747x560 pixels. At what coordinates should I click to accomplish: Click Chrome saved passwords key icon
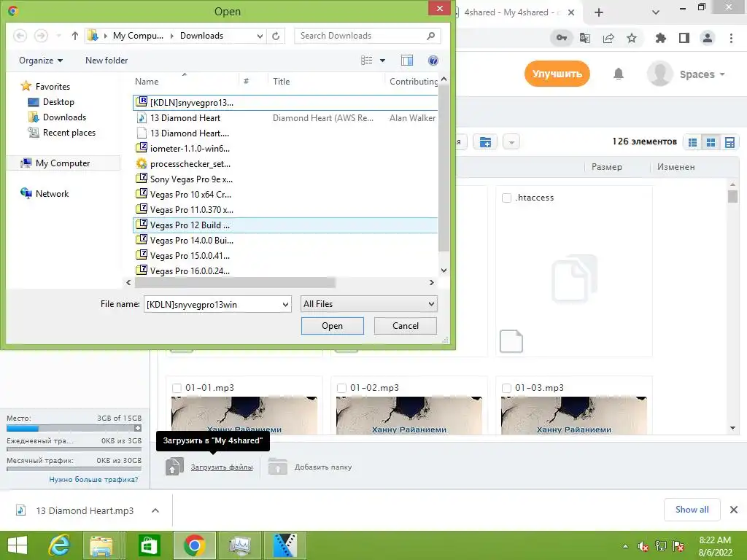562,38
